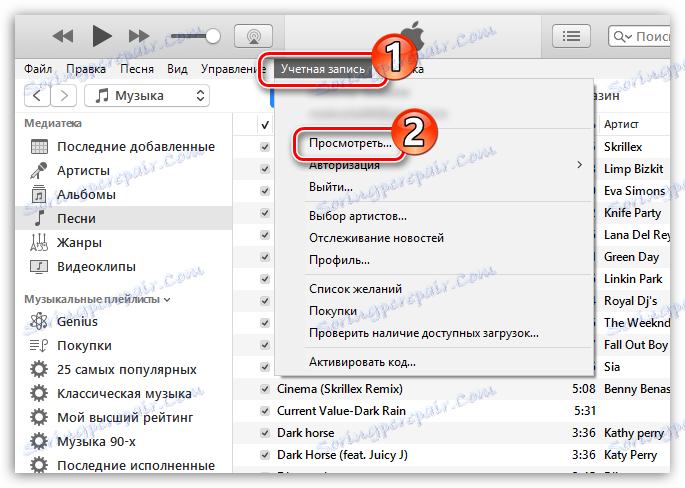Image resolution: width=685 pixels, height=488 pixels.
Task: Collapse Музыкальные плейлисты section chevron
Action: 167,300
